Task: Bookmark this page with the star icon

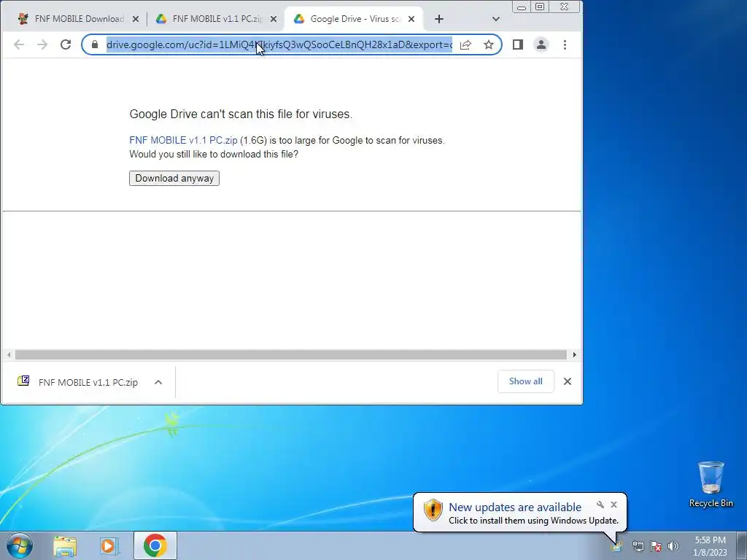Action: (489, 44)
